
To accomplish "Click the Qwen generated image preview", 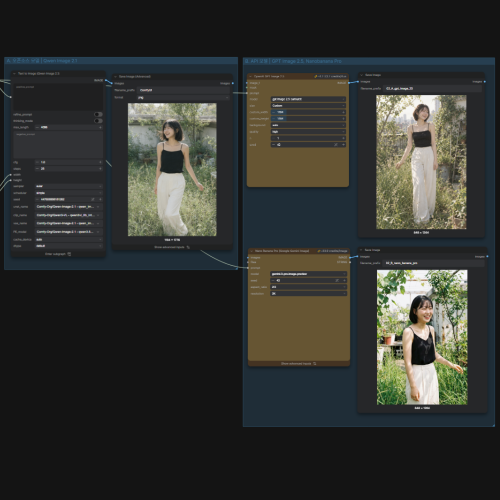I will click(172, 170).
